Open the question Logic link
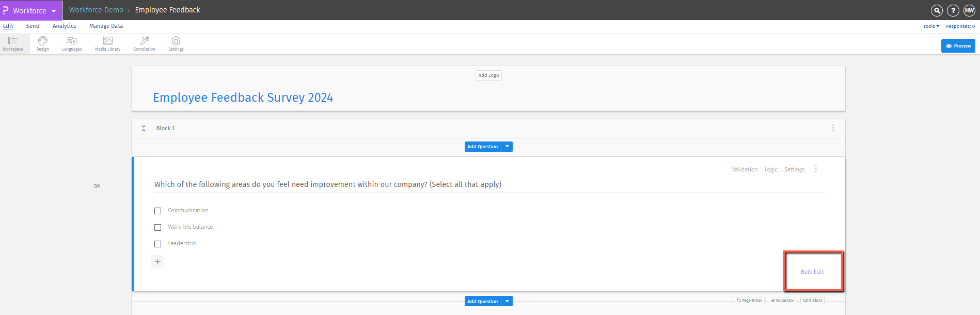Viewport: 980px width, 315px height. pos(771,169)
